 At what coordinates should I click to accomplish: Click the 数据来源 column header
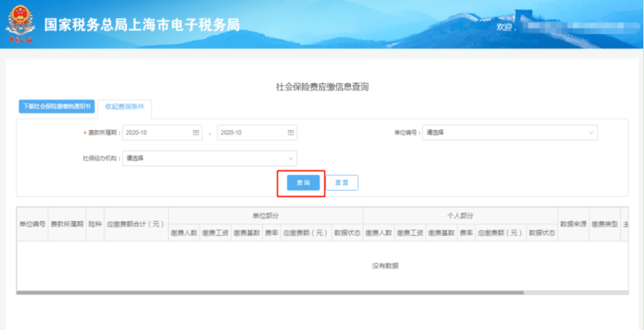click(x=572, y=223)
